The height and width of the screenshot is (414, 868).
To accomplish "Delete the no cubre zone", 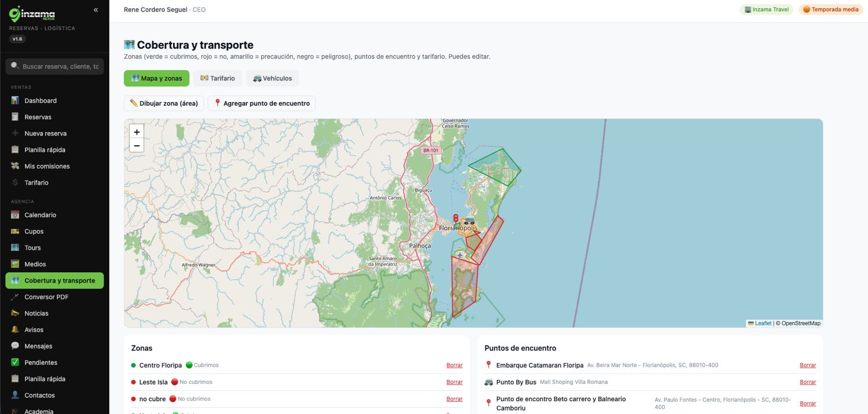I will [454, 399].
